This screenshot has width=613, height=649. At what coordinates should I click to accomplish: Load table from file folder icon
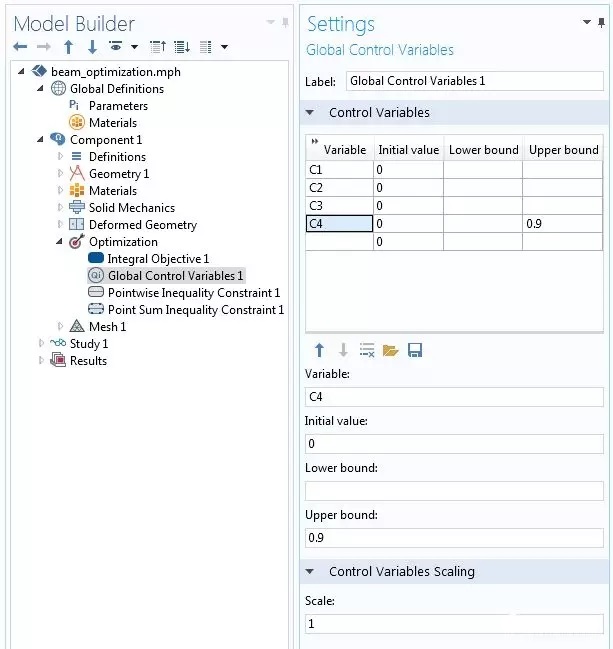pos(390,351)
